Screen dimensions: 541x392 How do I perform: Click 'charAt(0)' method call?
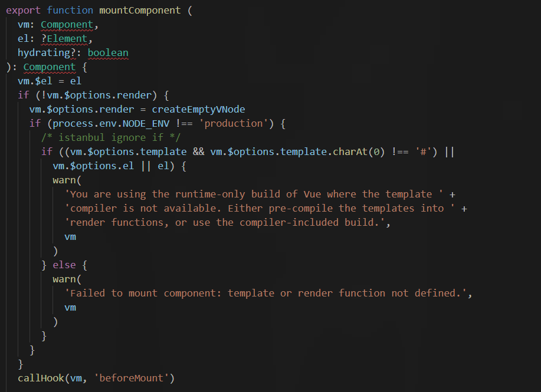(359, 151)
